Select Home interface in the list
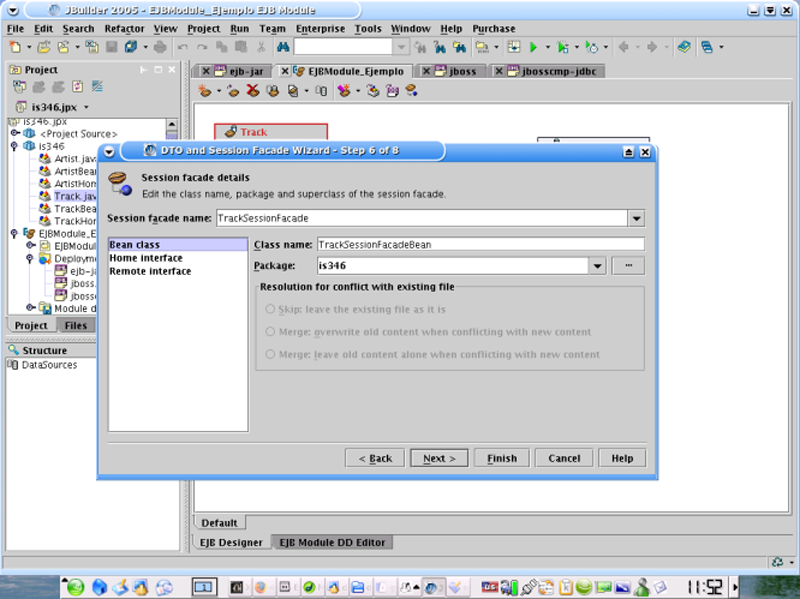 pos(146,258)
